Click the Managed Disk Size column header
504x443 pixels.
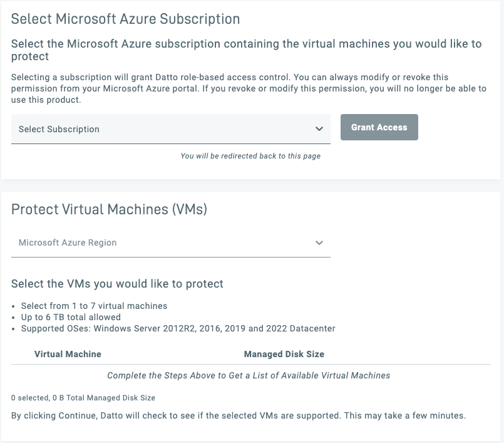pyautogui.click(x=284, y=354)
